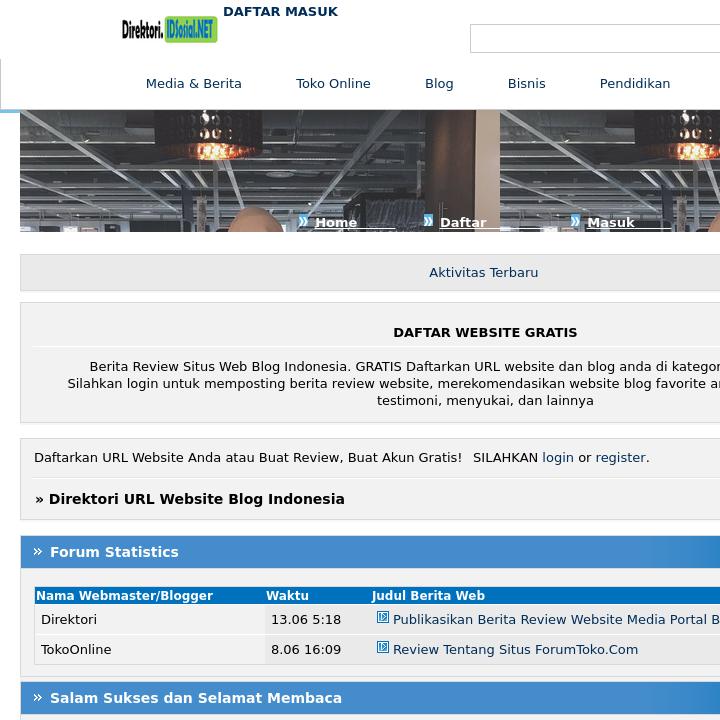Click the search input field at top
Viewport: 720px width, 720px height.
click(595, 39)
